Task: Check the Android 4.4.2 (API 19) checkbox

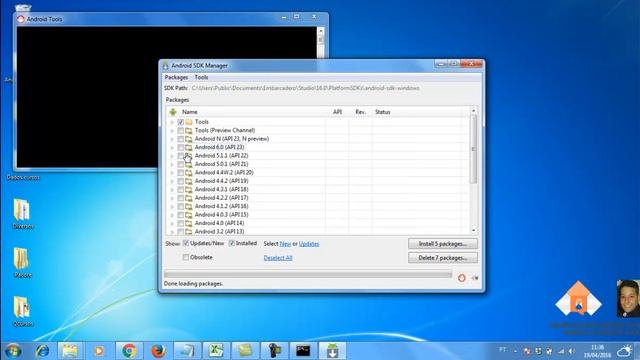Action: [x=180, y=181]
